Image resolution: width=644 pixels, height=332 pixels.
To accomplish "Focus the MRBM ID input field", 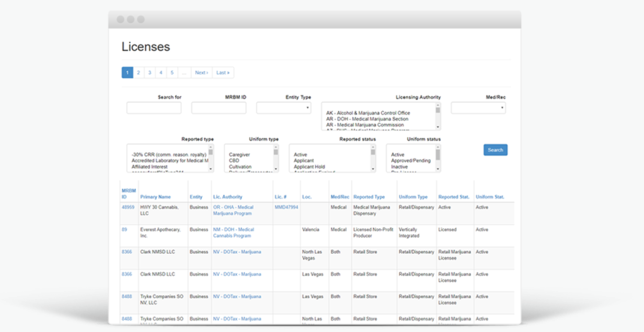I will click(x=218, y=108).
